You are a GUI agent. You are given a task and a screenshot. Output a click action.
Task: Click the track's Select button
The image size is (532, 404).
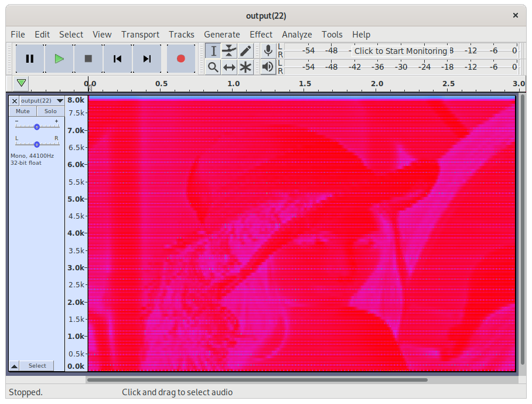(37, 366)
